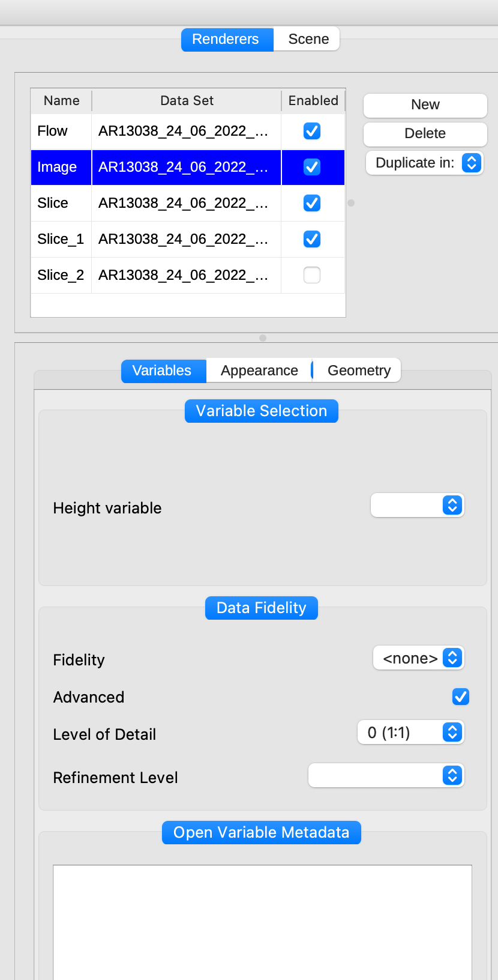Uncheck the Advanced option
Viewport: 498px width, 980px height.
[x=460, y=697]
